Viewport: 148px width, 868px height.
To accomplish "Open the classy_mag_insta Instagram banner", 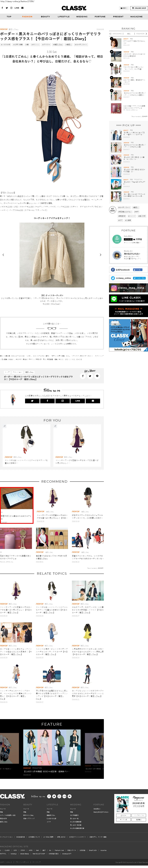I will [128, 288].
